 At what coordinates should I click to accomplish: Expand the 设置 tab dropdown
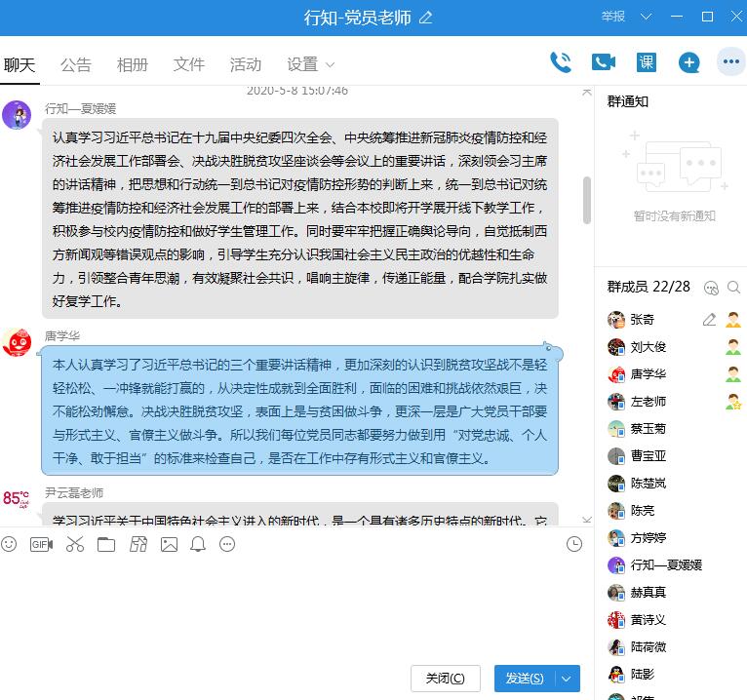(330, 65)
